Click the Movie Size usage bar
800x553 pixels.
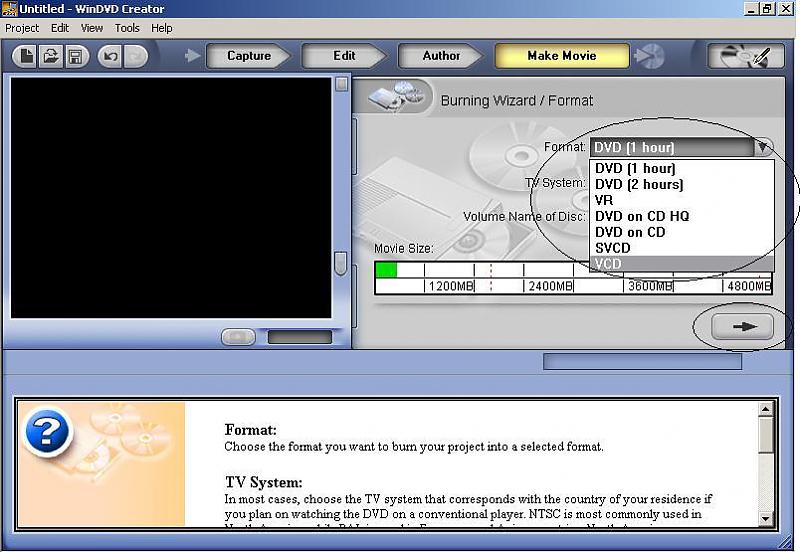pyautogui.click(x=573, y=278)
